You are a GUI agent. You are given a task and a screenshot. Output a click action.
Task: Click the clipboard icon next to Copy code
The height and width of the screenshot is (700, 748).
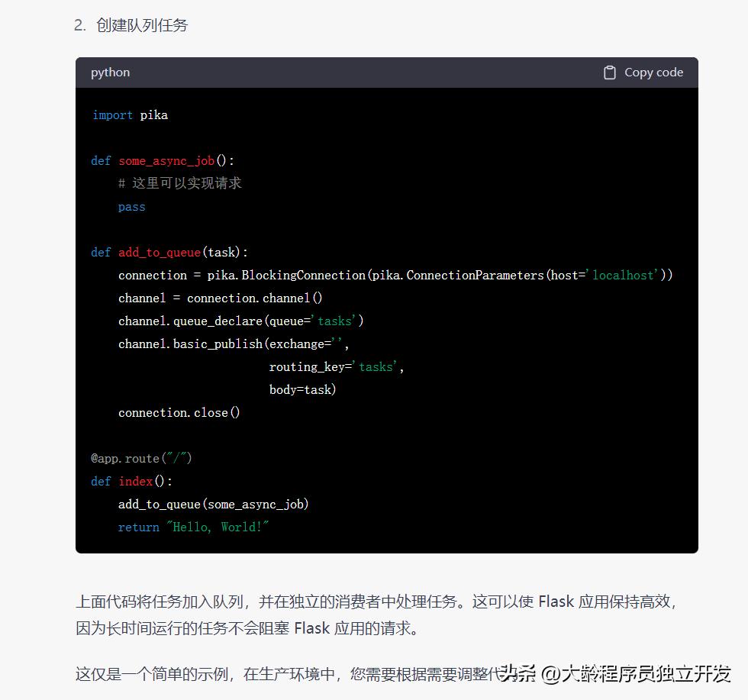(610, 72)
